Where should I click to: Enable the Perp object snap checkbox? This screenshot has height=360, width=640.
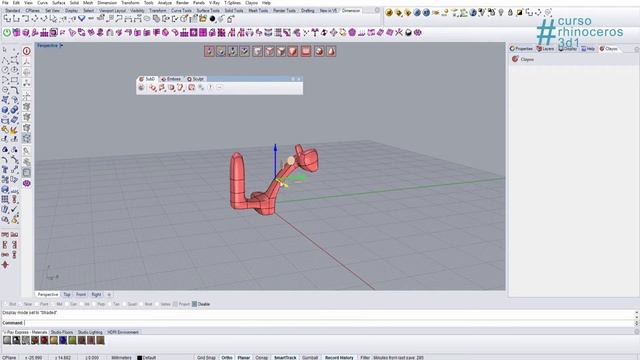coord(95,304)
